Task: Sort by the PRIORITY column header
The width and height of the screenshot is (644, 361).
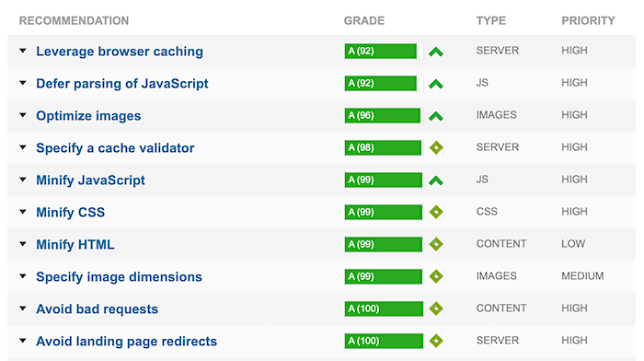Action: tap(588, 20)
